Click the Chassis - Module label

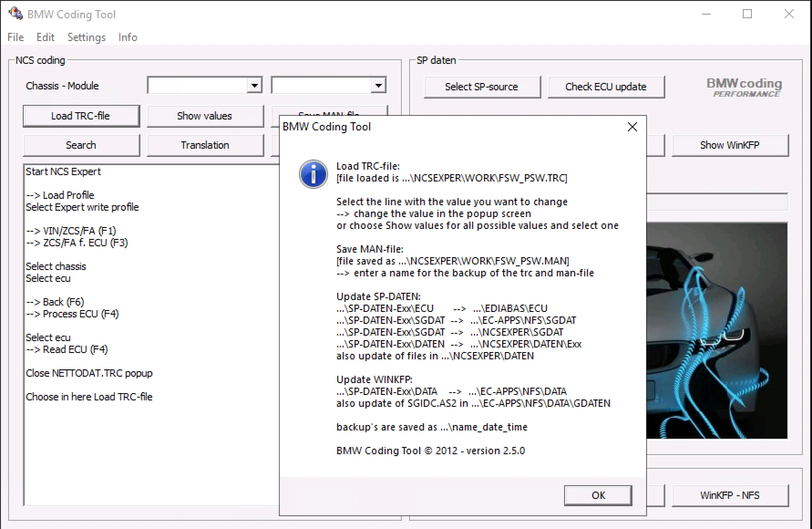click(62, 86)
